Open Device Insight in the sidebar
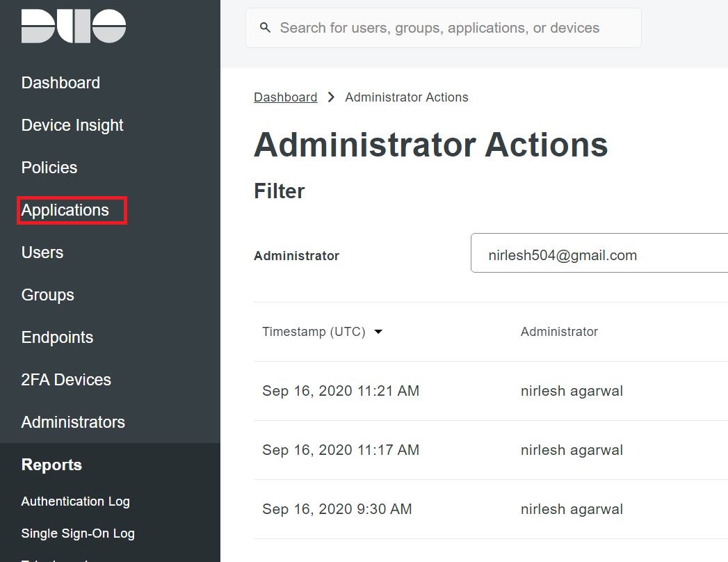The image size is (728, 562). click(x=72, y=125)
